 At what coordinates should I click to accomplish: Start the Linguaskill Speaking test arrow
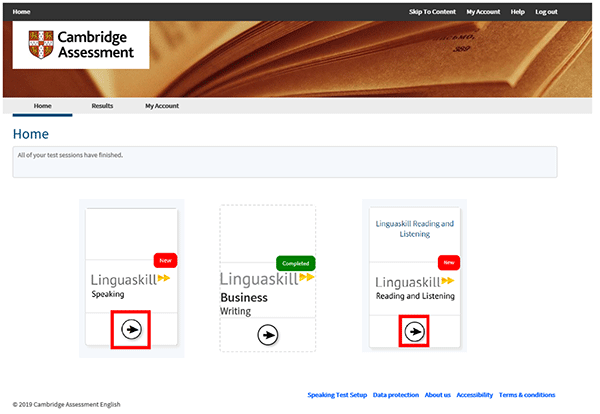(131, 329)
